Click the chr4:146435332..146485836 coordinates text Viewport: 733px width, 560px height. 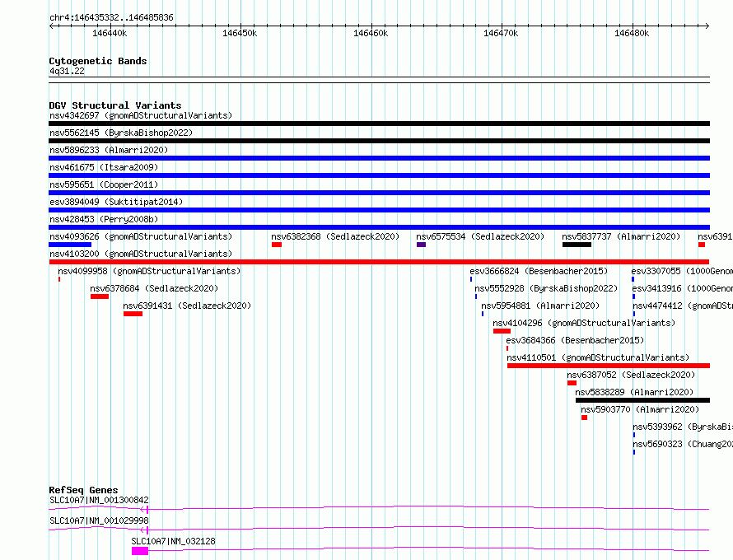pos(111,17)
